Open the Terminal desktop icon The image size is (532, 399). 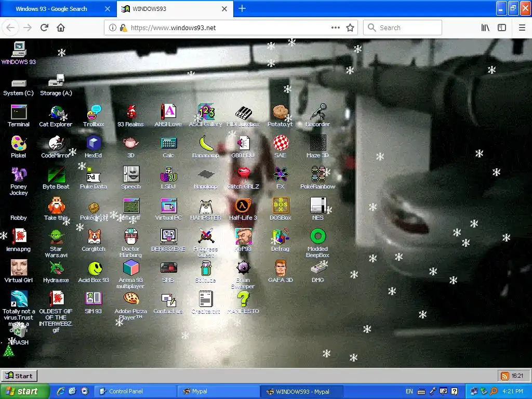19,116
